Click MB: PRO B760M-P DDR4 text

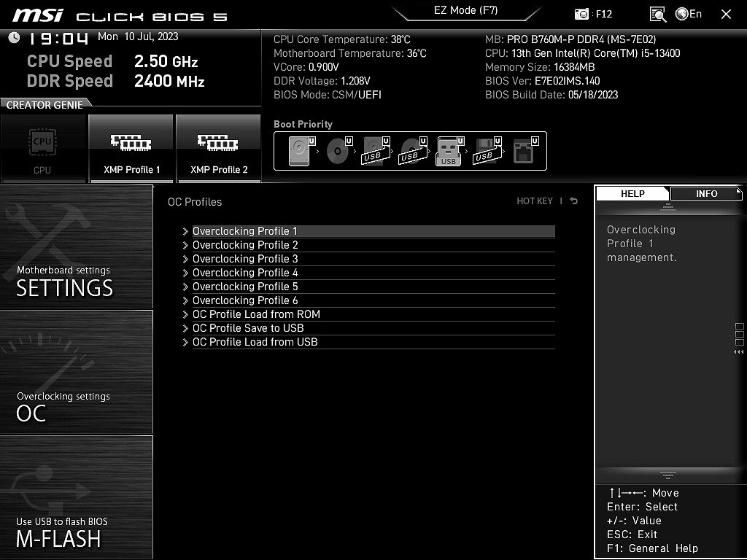[570, 39]
